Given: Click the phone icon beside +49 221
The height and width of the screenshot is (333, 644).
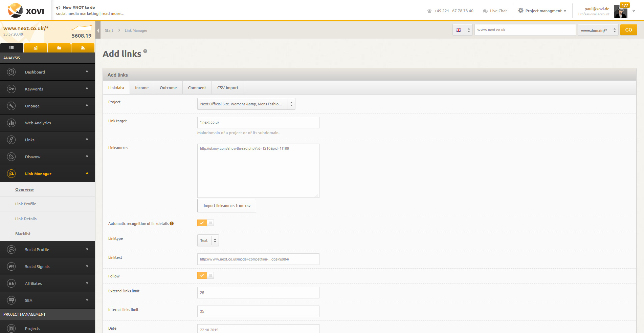Looking at the screenshot, I should (429, 11).
